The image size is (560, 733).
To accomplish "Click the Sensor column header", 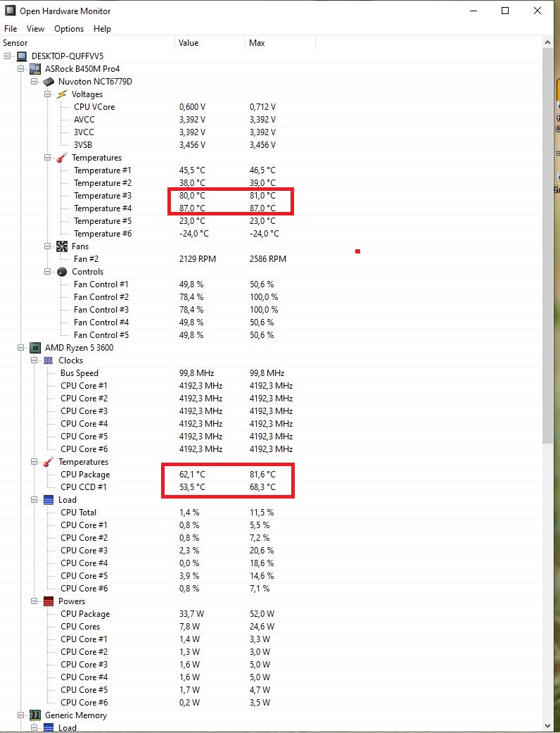I will (x=87, y=43).
